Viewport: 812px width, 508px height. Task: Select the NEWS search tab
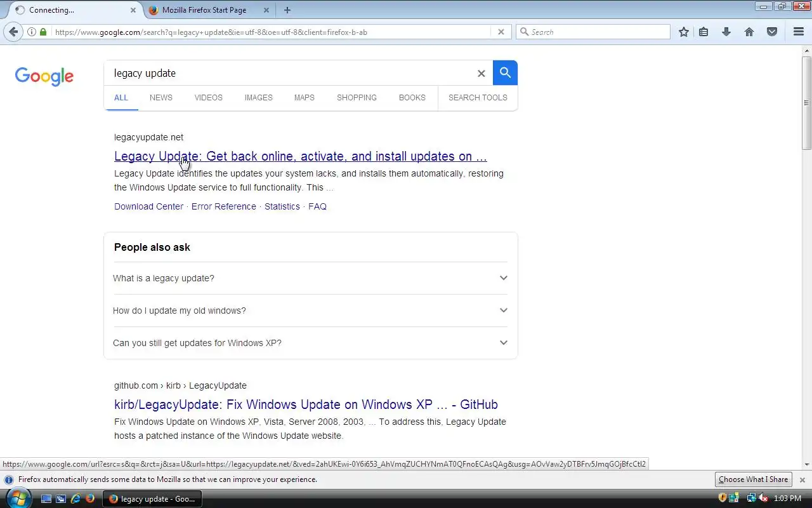click(x=161, y=98)
